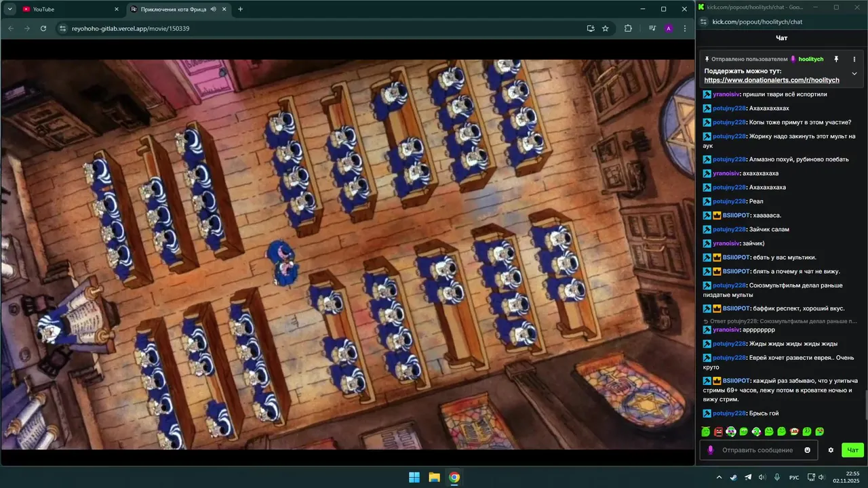Viewport: 868px width, 488px height.
Task: Close the YouTube tab
Action: [x=117, y=9]
